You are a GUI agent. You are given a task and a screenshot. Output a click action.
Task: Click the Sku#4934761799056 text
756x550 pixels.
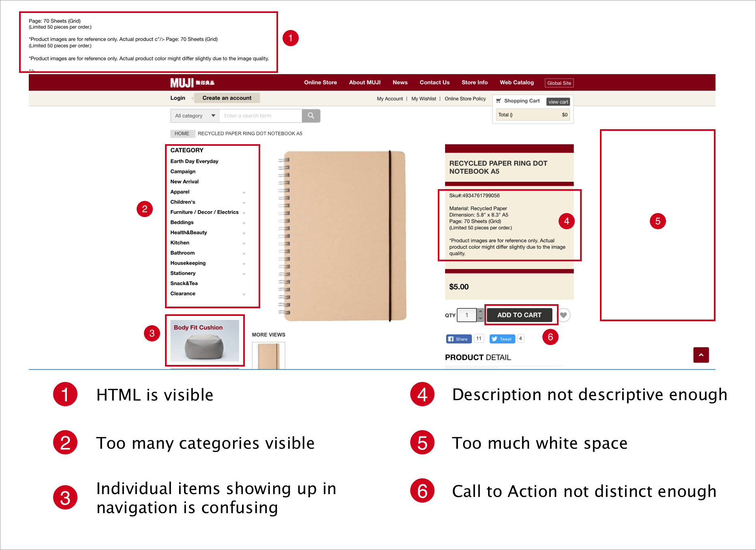coord(474,196)
